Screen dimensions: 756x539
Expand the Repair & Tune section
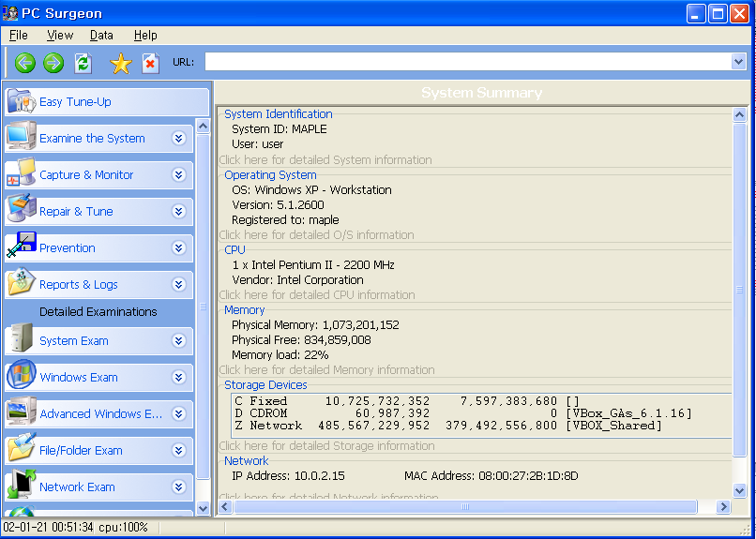(x=178, y=212)
